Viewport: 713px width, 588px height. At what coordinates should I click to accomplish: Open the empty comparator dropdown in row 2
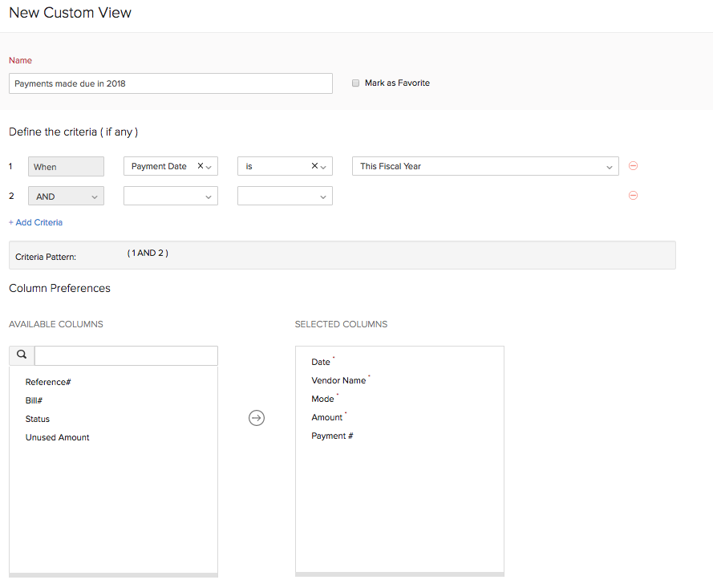click(285, 197)
